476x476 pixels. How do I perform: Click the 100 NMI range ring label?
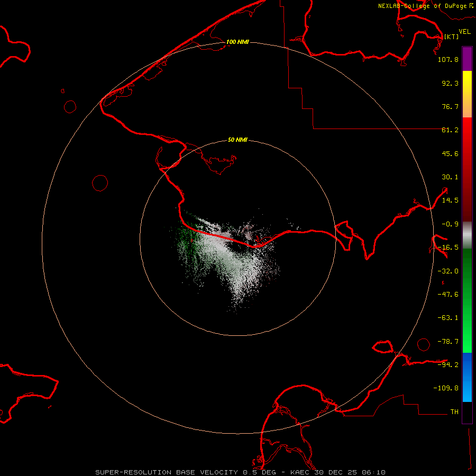pyautogui.click(x=237, y=42)
